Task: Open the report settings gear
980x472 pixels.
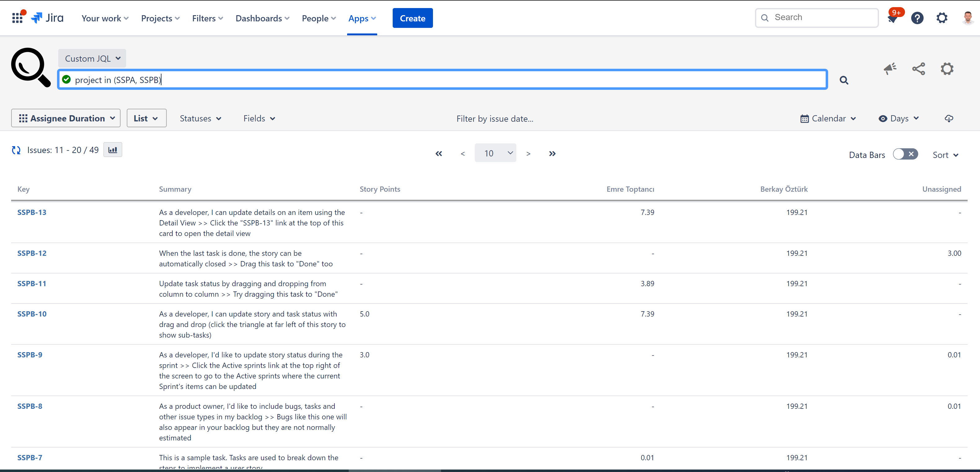Action: [x=947, y=69]
